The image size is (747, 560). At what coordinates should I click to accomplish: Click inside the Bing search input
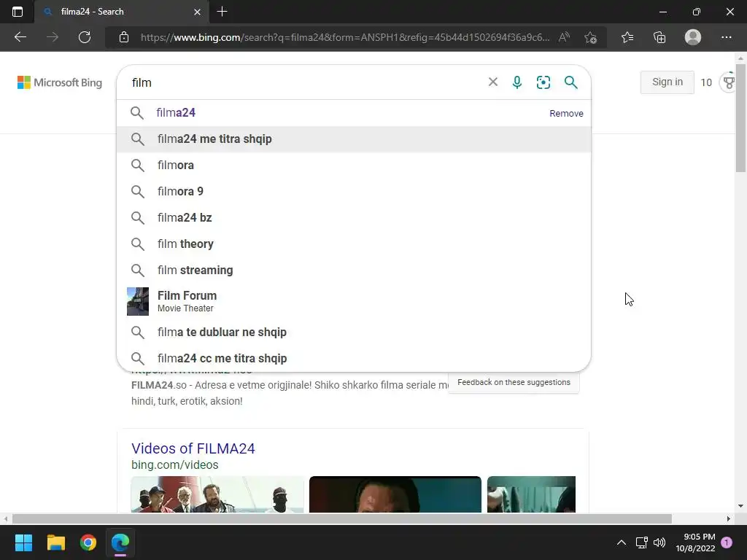[305, 82]
